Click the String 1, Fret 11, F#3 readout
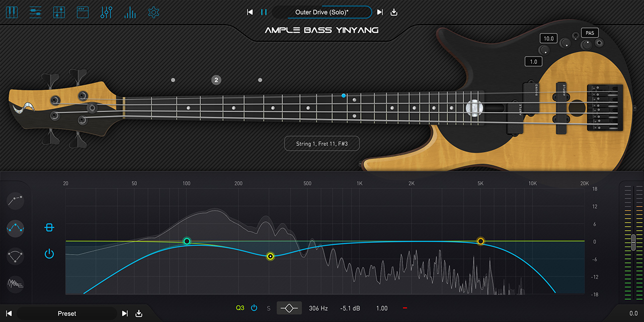 (x=322, y=143)
